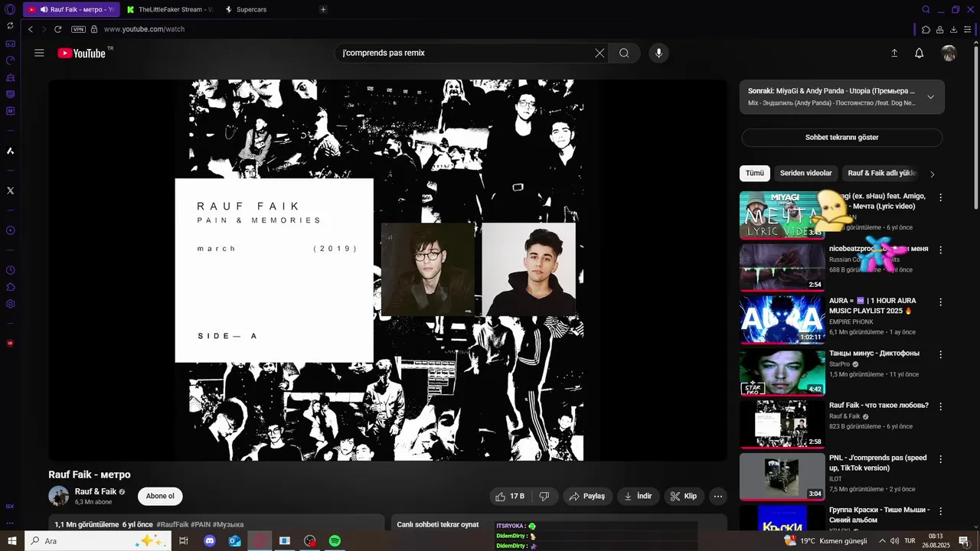Clear the search query with the X
This screenshot has height=551, width=980.
(599, 53)
